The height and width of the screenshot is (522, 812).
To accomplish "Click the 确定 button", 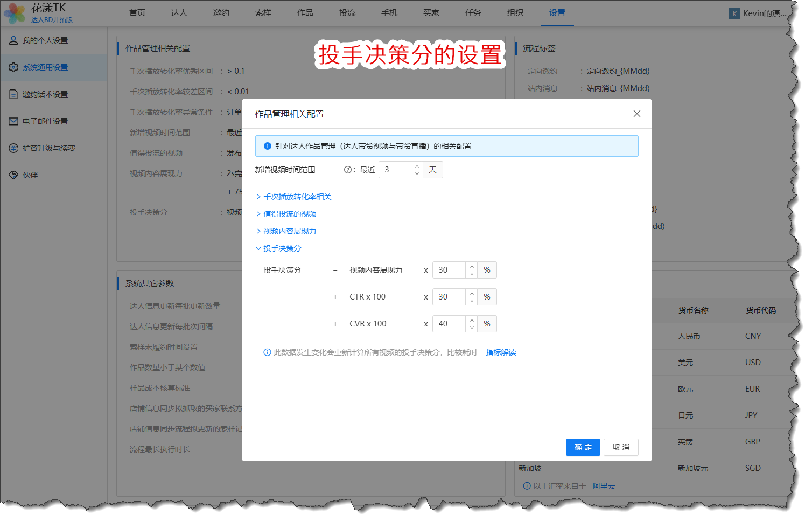I will (583, 447).
